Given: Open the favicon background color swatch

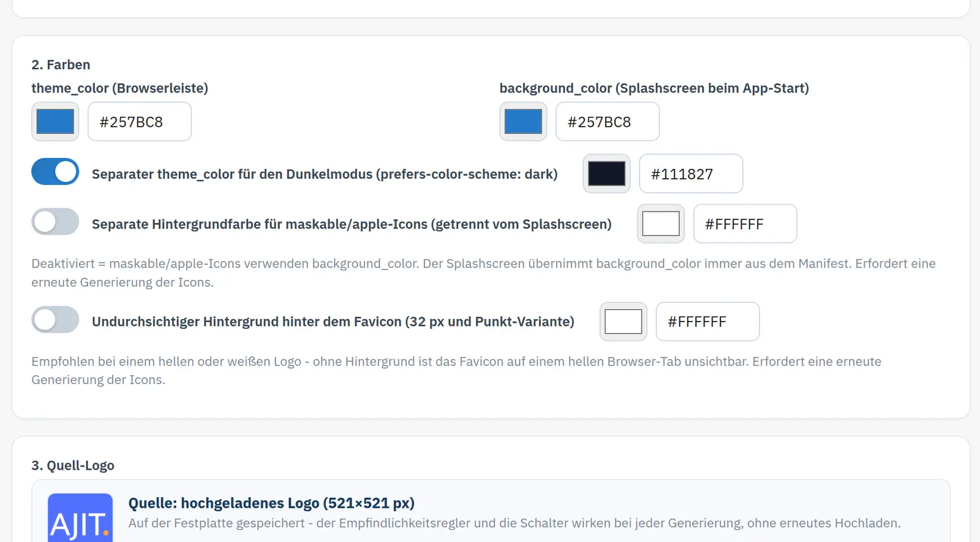Looking at the screenshot, I should coord(624,322).
